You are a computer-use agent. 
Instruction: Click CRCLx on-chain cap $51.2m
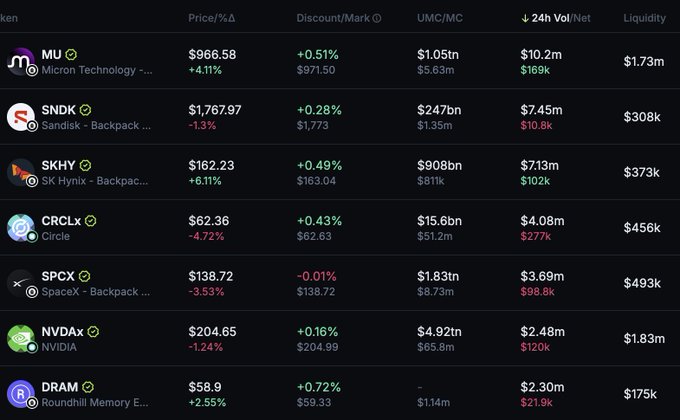tap(435, 236)
